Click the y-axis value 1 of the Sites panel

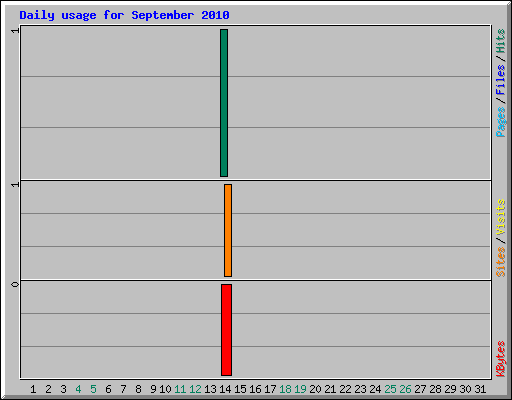(x=15, y=184)
